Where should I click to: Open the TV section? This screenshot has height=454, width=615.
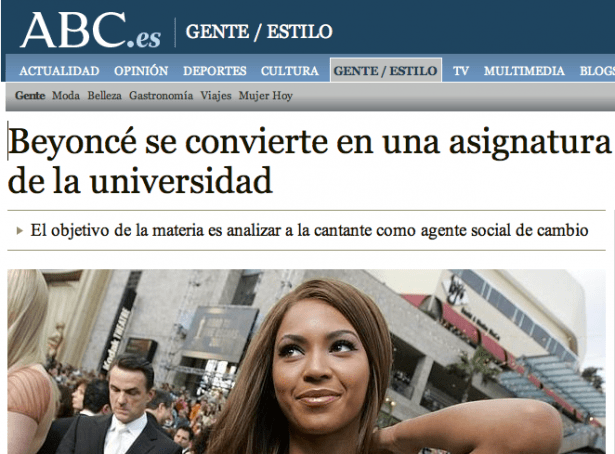pos(461,71)
